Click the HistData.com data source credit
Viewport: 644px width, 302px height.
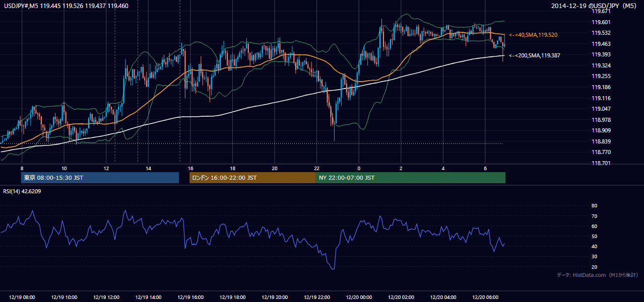pos(597,275)
